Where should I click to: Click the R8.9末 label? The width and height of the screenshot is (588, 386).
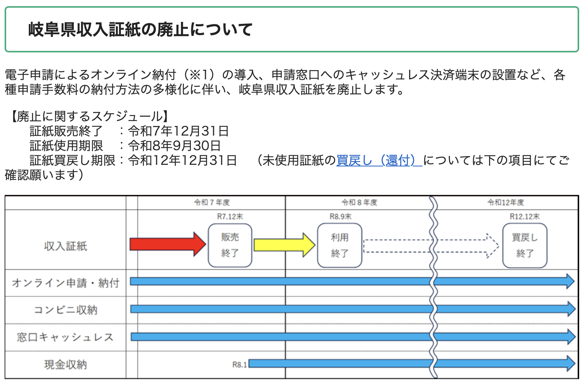pyautogui.click(x=341, y=216)
